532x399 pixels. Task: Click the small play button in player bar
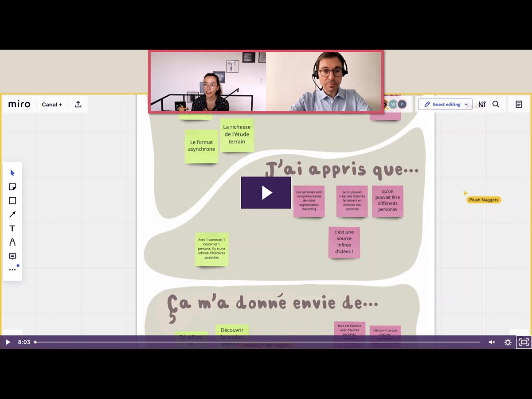click(8, 342)
